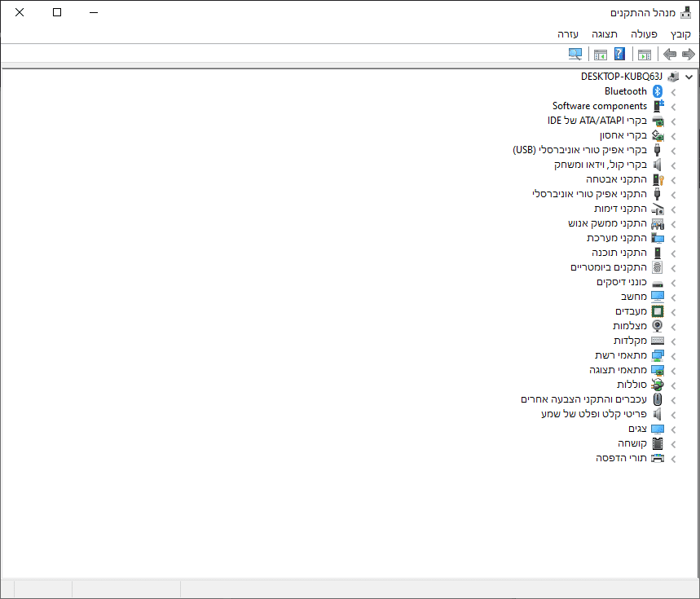Viewport: 700px width, 599px height.
Task: Click the כונני דיסקים disk drives icon
Action: [x=658, y=284]
